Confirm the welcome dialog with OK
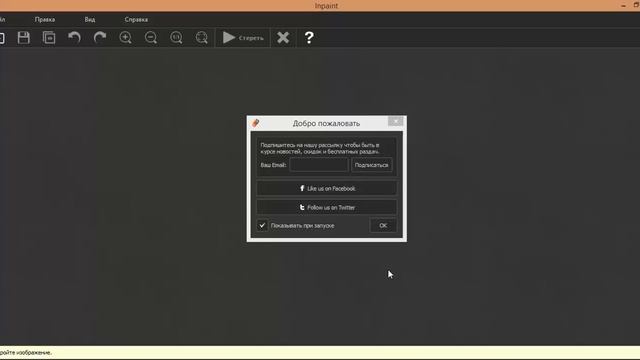 pyautogui.click(x=383, y=225)
